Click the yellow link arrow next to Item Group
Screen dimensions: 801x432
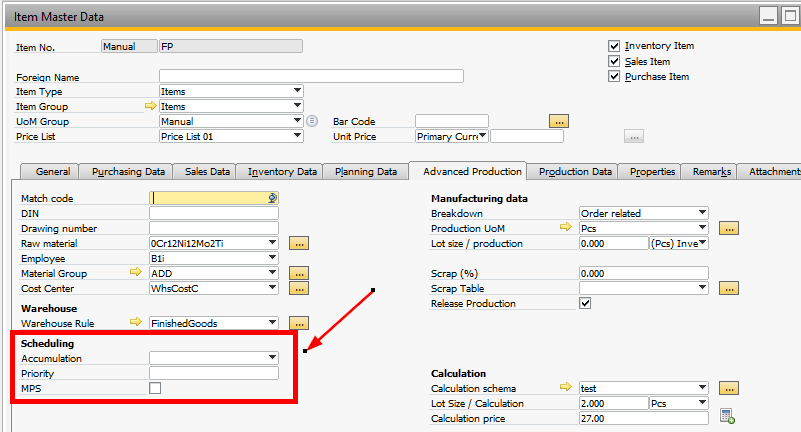(151, 106)
